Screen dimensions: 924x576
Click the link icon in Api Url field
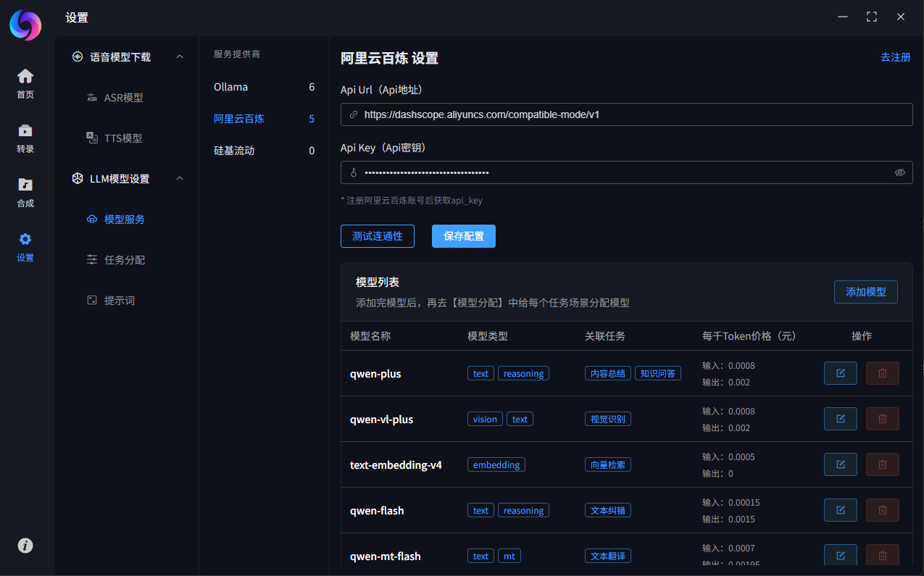click(354, 114)
